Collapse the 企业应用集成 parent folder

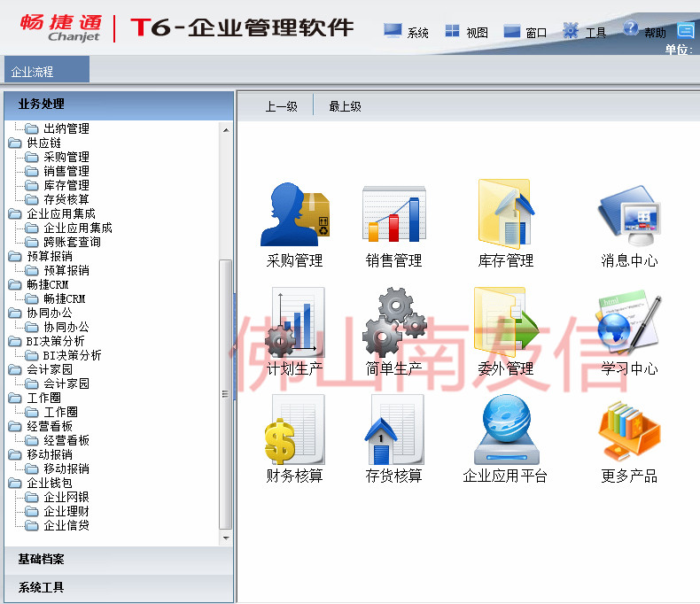point(15,213)
